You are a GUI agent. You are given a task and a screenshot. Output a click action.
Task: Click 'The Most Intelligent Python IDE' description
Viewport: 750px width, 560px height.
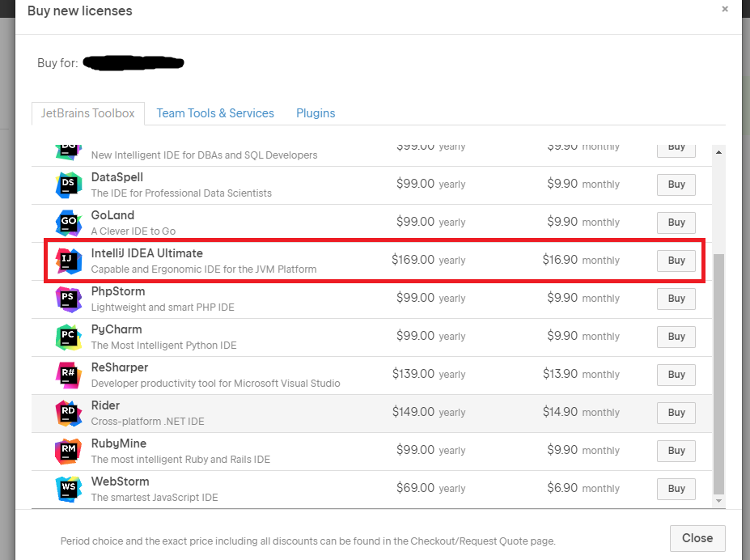tap(163, 346)
